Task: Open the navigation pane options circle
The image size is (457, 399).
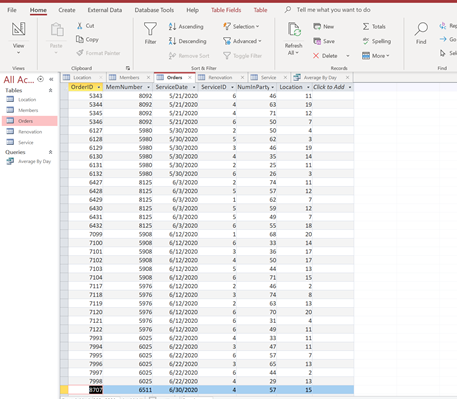Action: click(40, 79)
